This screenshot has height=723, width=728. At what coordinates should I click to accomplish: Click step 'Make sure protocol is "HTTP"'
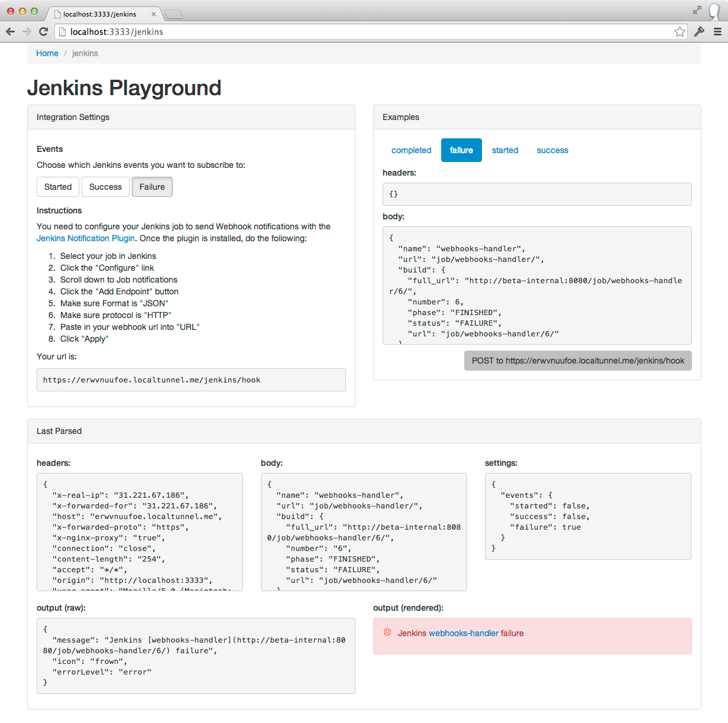(116, 315)
